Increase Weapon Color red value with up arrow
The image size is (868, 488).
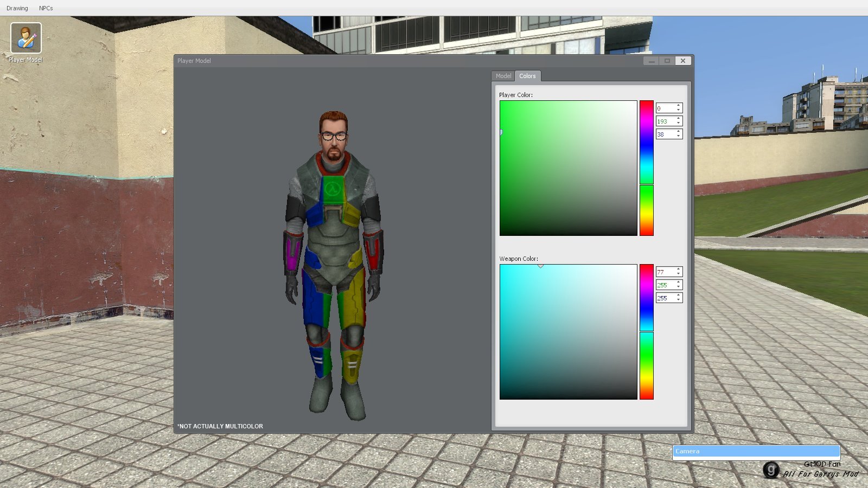click(x=678, y=269)
